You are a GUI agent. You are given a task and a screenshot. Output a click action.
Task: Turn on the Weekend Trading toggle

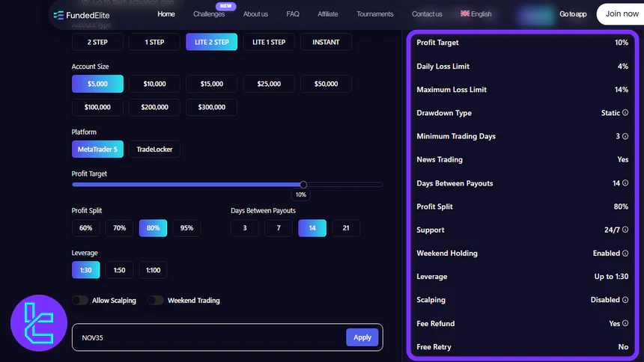click(x=156, y=301)
